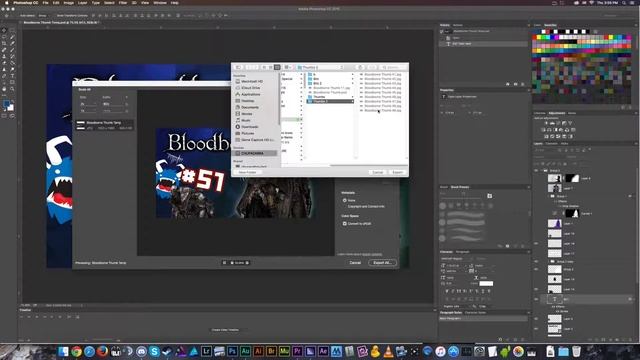Select the Thumbs 2 folder

tap(330, 101)
